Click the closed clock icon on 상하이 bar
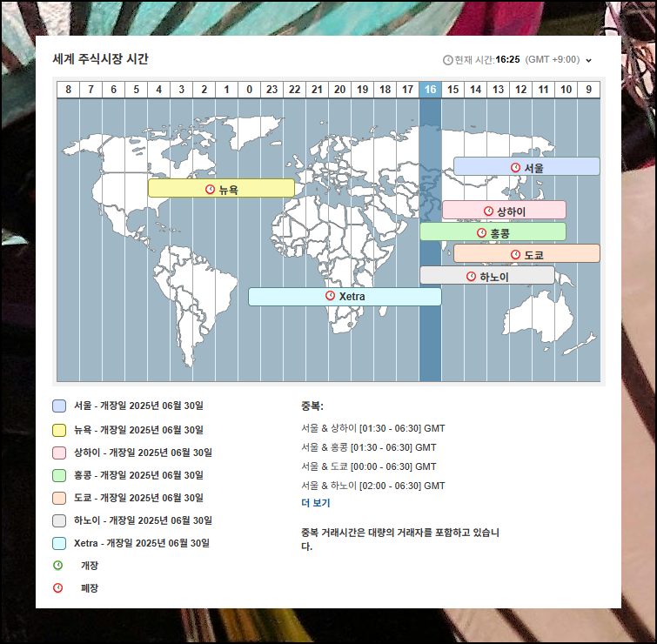The height and width of the screenshot is (644, 657). [x=488, y=211]
